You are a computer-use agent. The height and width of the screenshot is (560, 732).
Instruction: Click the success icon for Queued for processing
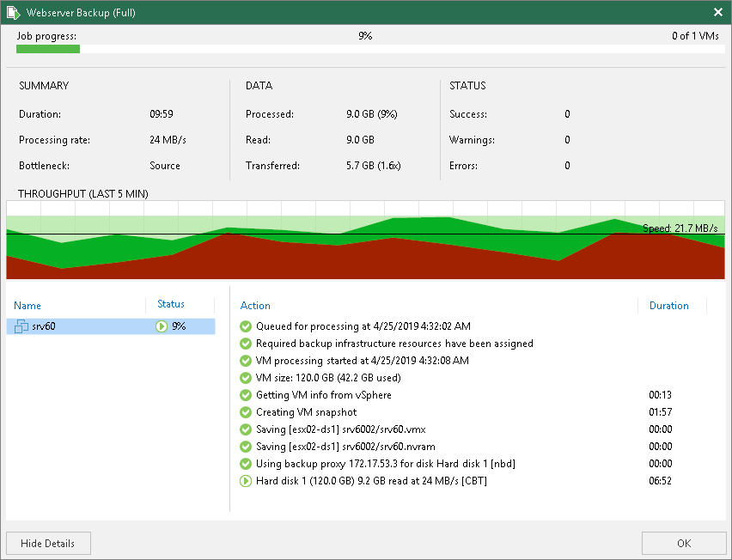(x=246, y=326)
